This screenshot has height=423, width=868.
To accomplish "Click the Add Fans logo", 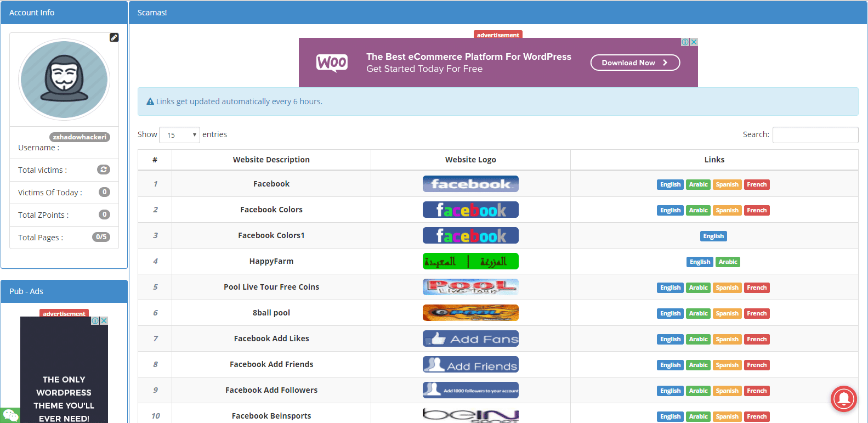I will pos(470,339).
